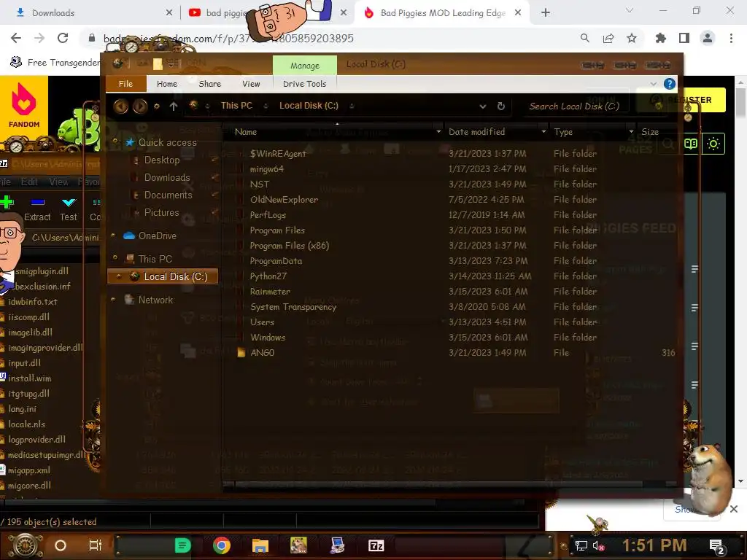Share this page via Chrome share icon
Viewport: 747px width, 560px height.
pyautogui.click(x=608, y=38)
